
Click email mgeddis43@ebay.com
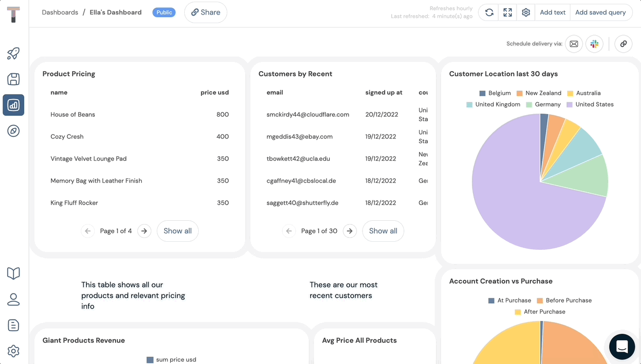coord(299,137)
